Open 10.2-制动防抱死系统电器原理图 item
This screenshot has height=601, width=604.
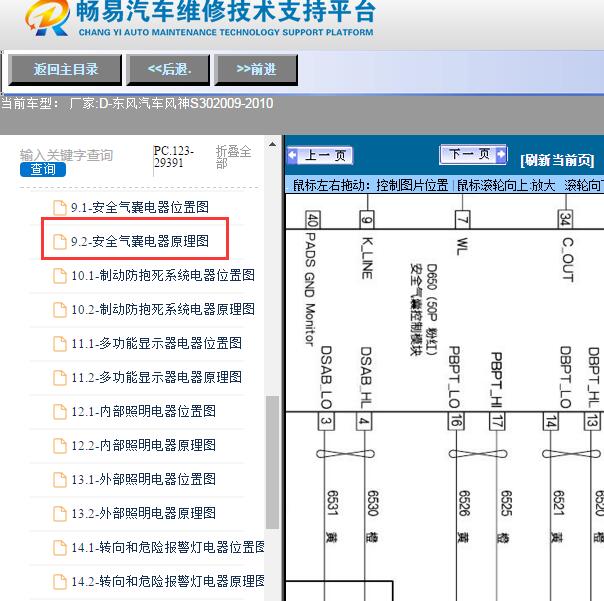[x=163, y=309]
